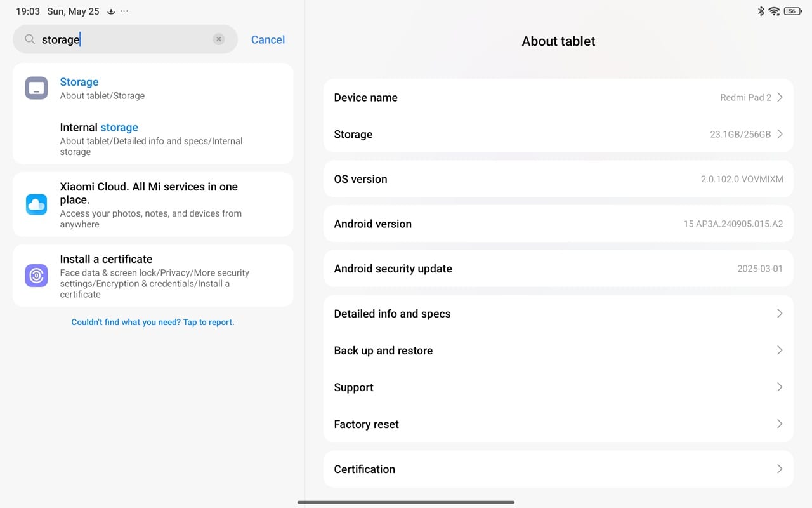Clear search text with the X icon
Screen dimensions: 812x508
pyautogui.click(x=219, y=39)
